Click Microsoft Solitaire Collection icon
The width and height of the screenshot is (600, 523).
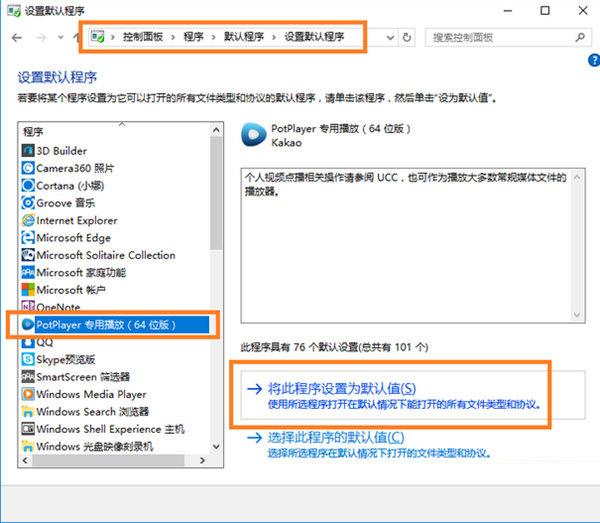28,255
